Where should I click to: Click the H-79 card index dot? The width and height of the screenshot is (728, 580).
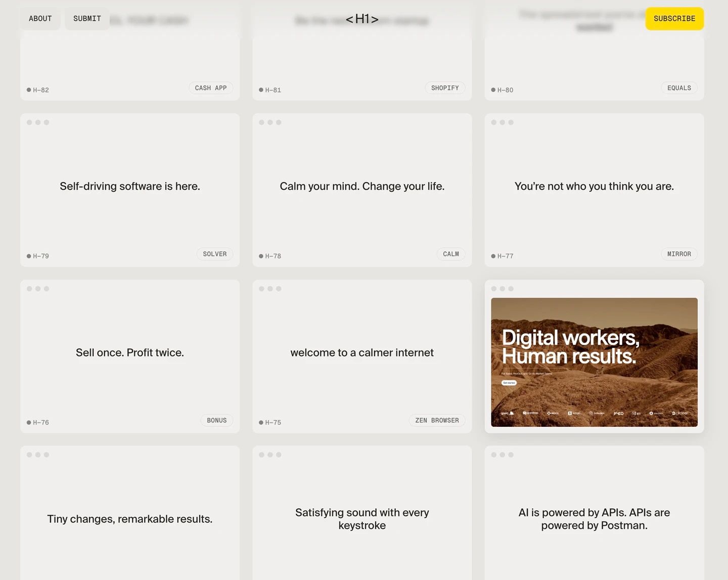(29, 256)
